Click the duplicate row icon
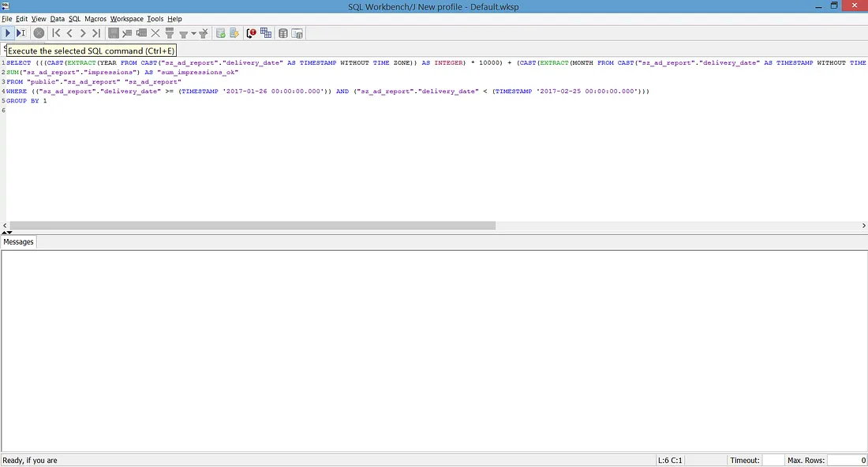Viewport: 868px width, 467px height. point(142,33)
